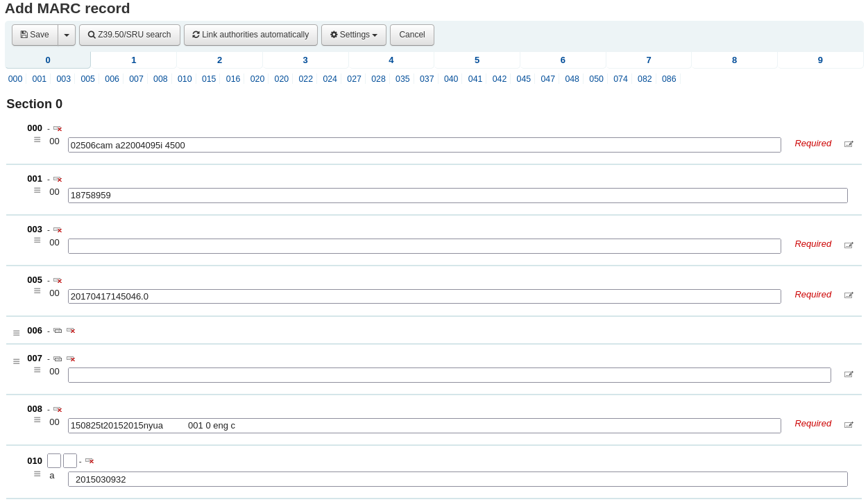The image size is (868, 502).
Task: Remove the 010 LCCN field
Action: click(90, 460)
